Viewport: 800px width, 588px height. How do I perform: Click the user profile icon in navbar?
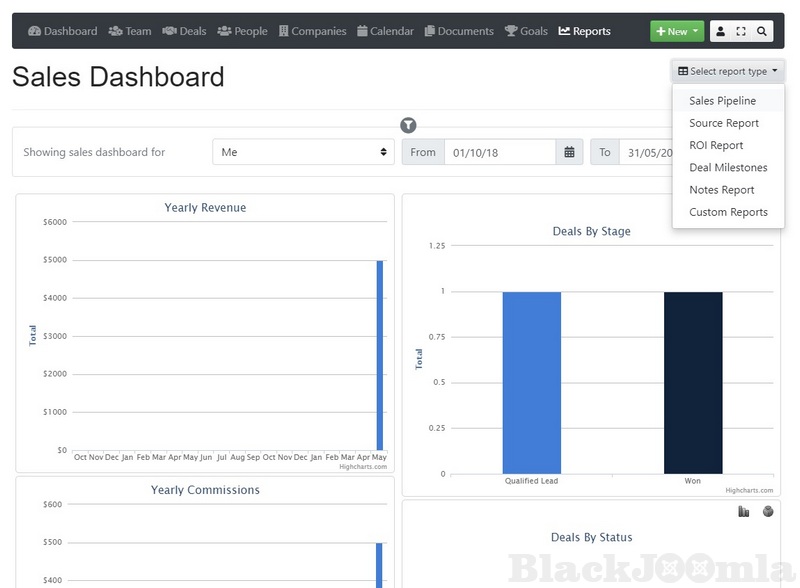pyautogui.click(x=721, y=31)
